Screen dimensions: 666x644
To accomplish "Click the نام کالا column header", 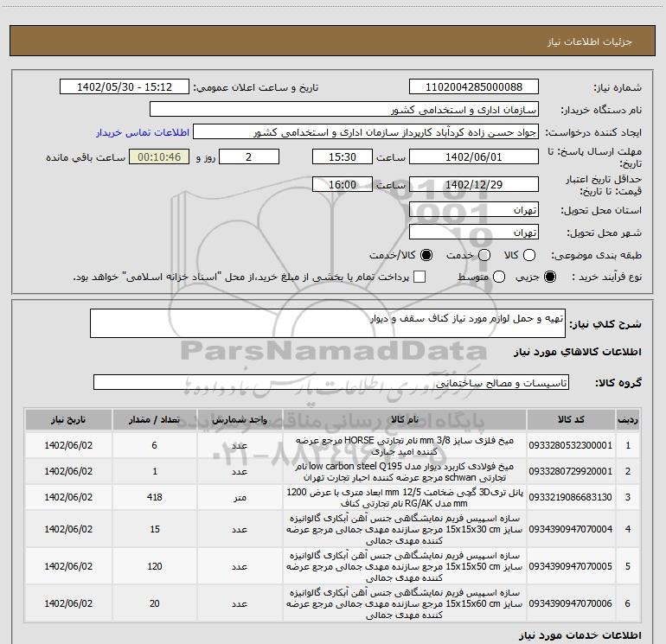I will point(405,419).
